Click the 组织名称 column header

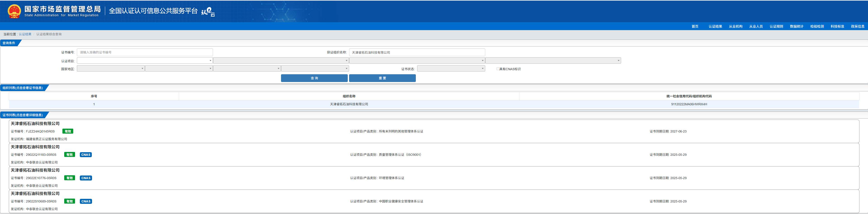point(349,96)
